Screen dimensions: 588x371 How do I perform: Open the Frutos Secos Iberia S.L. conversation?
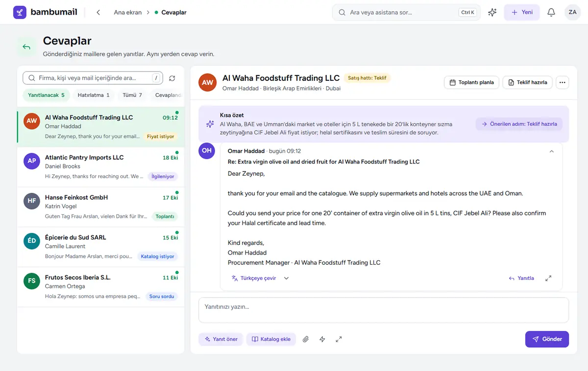click(x=101, y=287)
